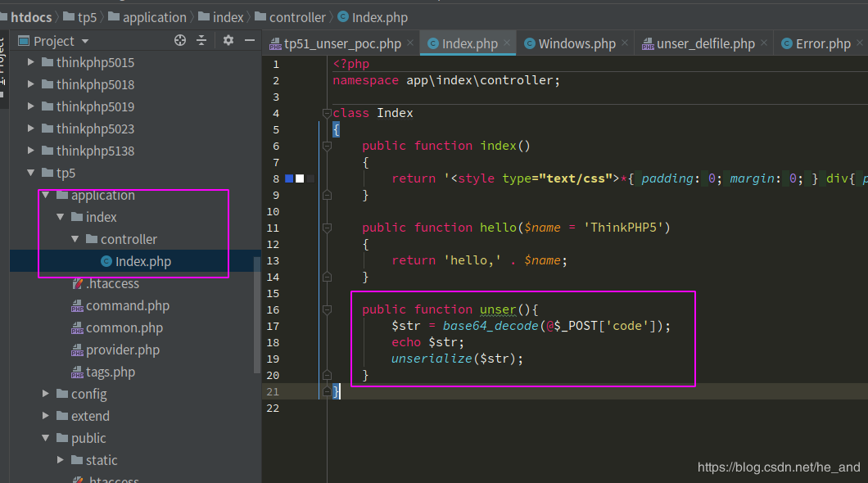The image size is (868, 483).
Task: Fold the index() function at line 6
Action: pos(327,146)
